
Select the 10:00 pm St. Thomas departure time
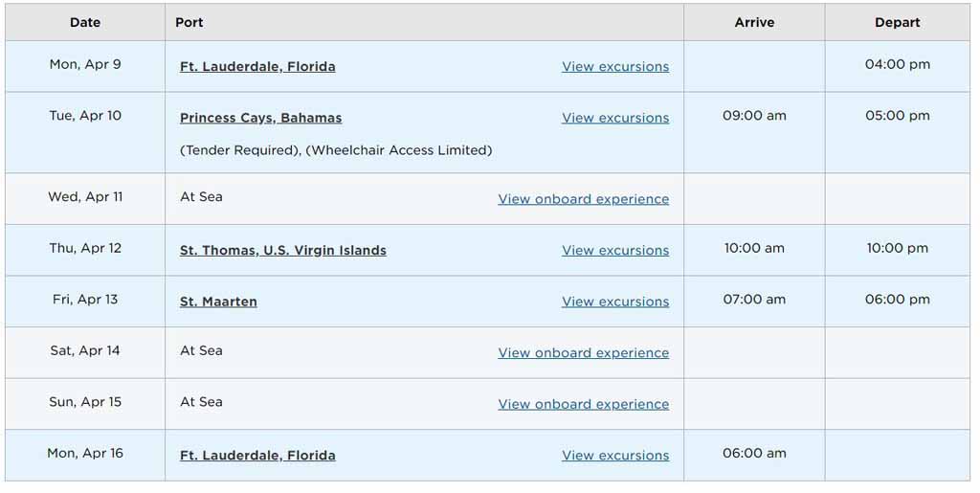pos(897,248)
